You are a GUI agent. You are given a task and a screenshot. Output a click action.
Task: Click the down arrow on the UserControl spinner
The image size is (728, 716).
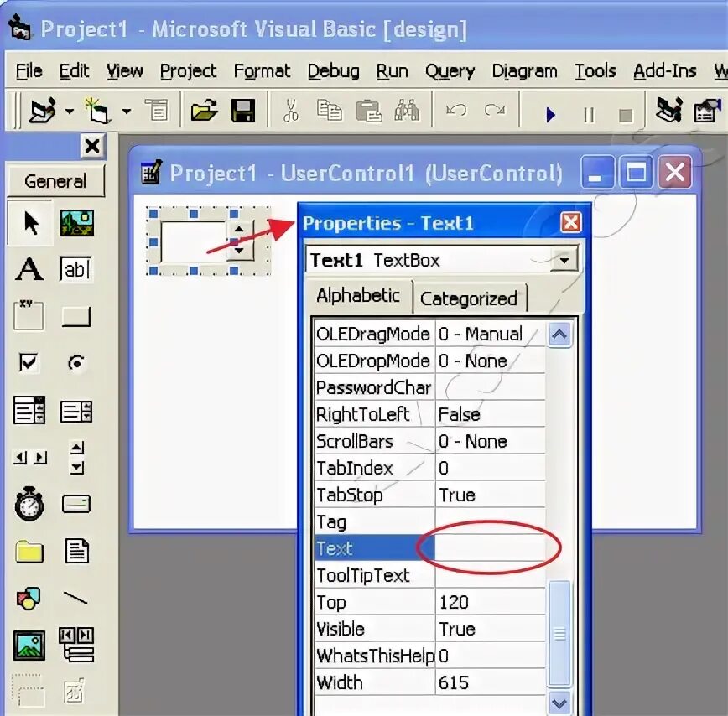tap(239, 251)
